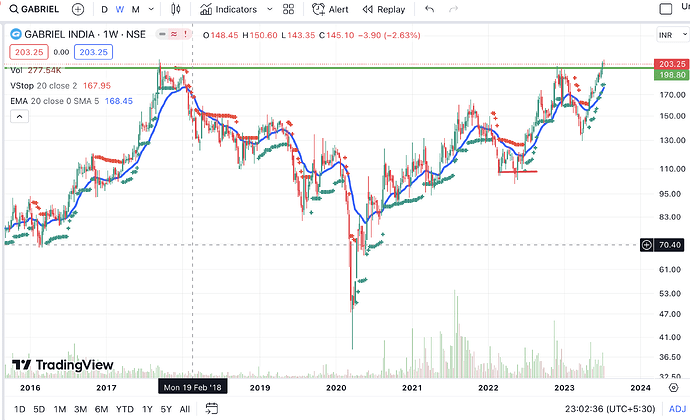Open layout setup square icon
The width and height of the screenshot is (690, 420).
coord(665,9)
